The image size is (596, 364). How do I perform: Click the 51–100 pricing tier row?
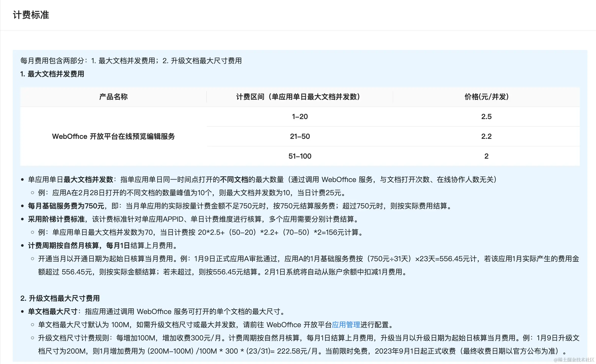click(x=300, y=156)
